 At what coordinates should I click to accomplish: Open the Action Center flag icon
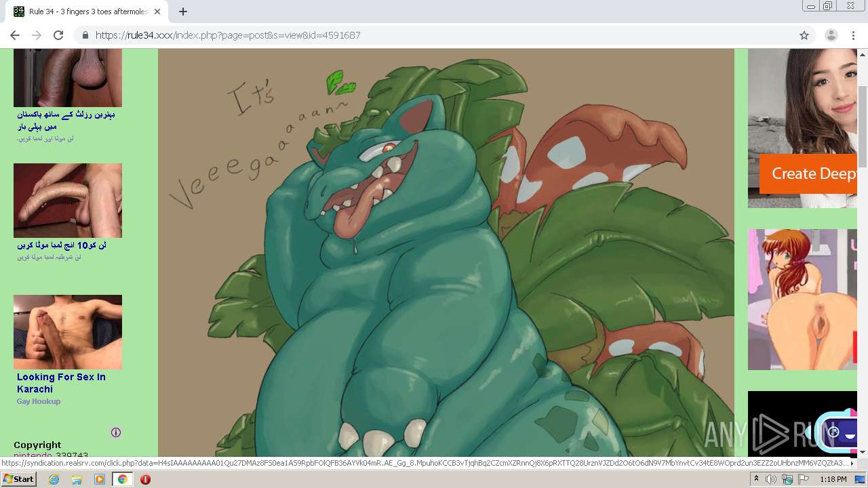click(x=804, y=479)
